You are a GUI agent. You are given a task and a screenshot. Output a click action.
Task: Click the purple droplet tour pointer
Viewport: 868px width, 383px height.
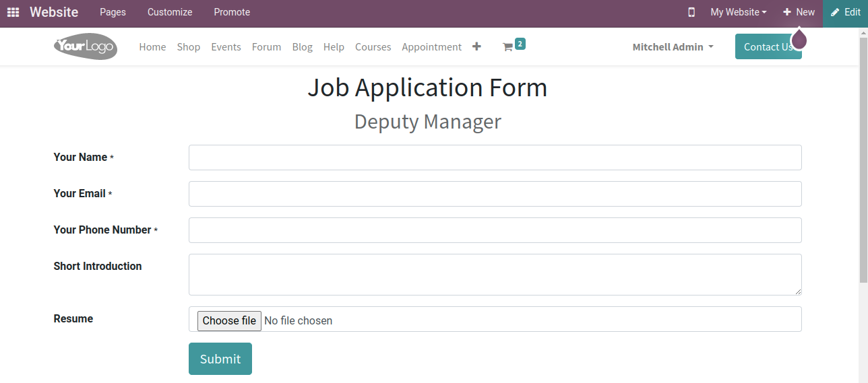[x=799, y=39]
